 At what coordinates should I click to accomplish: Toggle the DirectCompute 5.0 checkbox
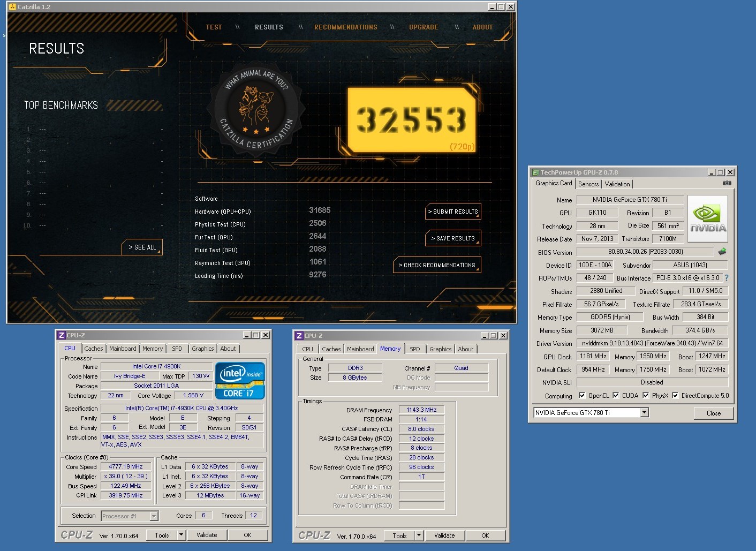[x=675, y=396]
